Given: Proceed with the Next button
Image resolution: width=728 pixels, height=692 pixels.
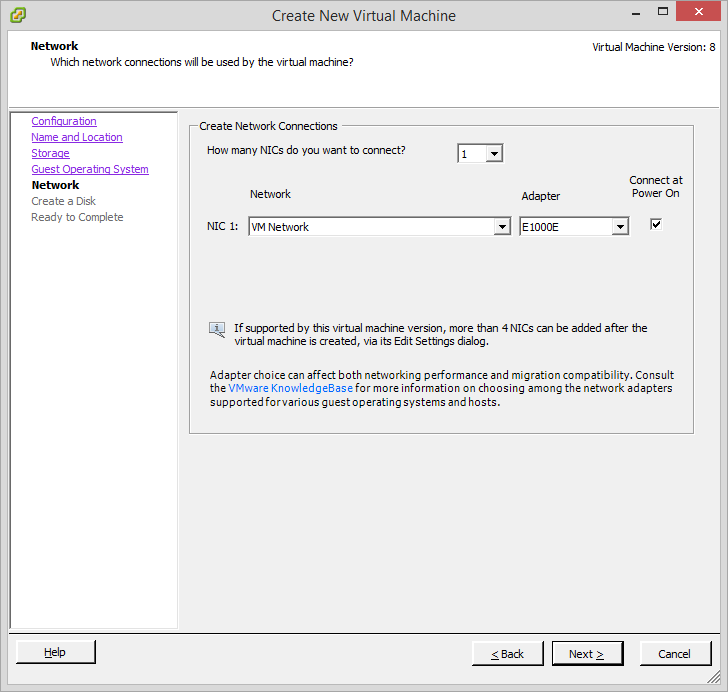Looking at the screenshot, I should tap(587, 653).
